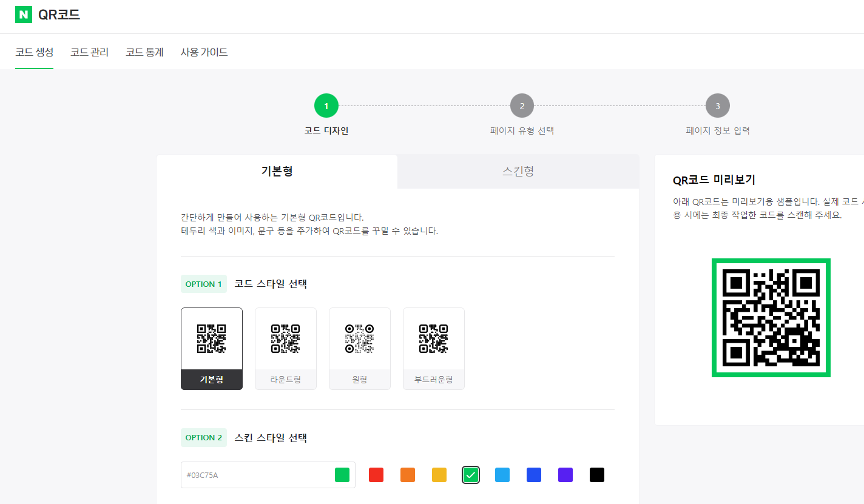Viewport: 864px width, 504px height.
Task: Click the QR code preview image
Action: (x=771, y=317)
